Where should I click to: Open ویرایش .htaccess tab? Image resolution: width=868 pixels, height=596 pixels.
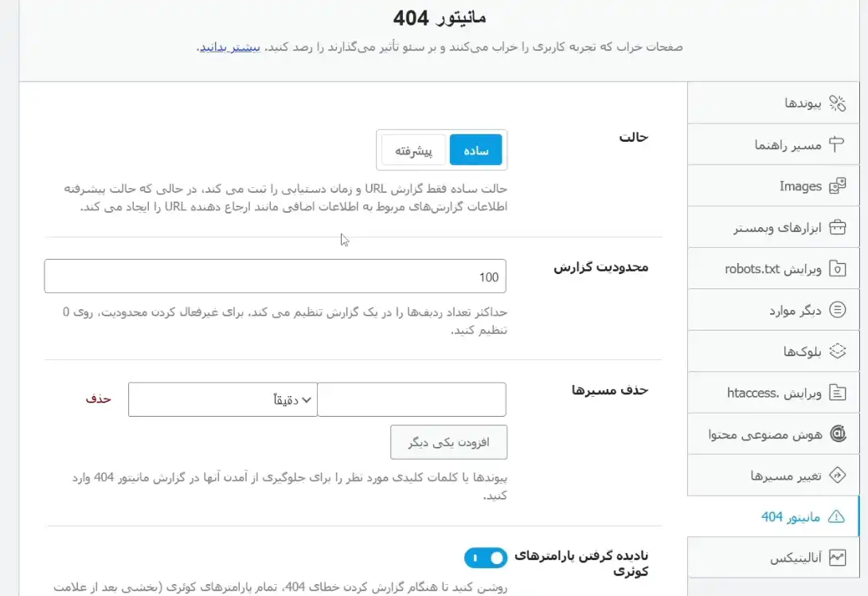click(x=773, y=393)
